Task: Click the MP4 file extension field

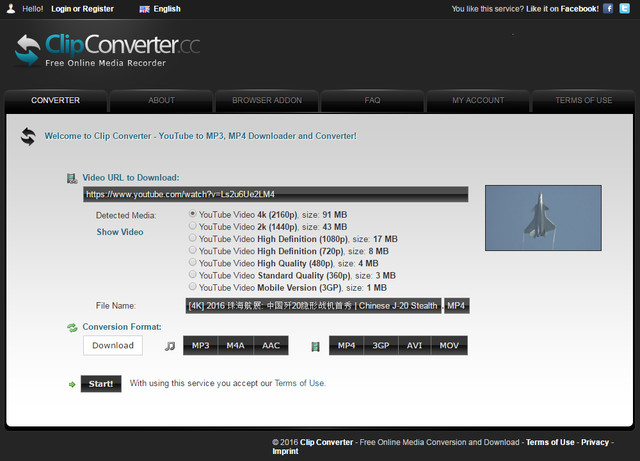Action: pyautogui.click(x=457, y=306)
